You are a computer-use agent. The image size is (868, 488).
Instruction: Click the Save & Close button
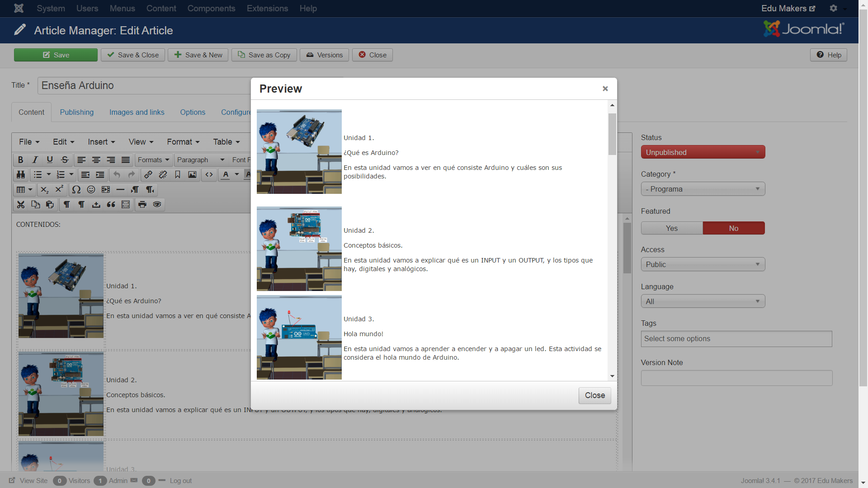(x=133, y=55)
